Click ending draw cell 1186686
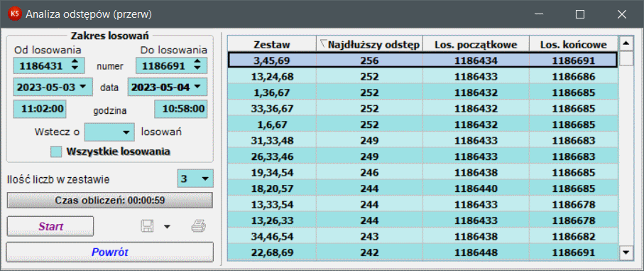This screenshot has height=271, width=644. 574,77
